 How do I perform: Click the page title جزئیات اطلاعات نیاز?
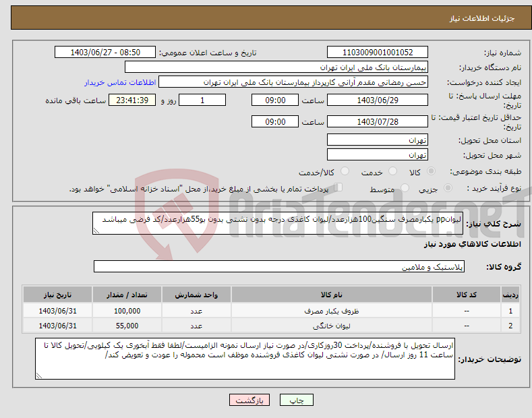(x=482, y=18)
